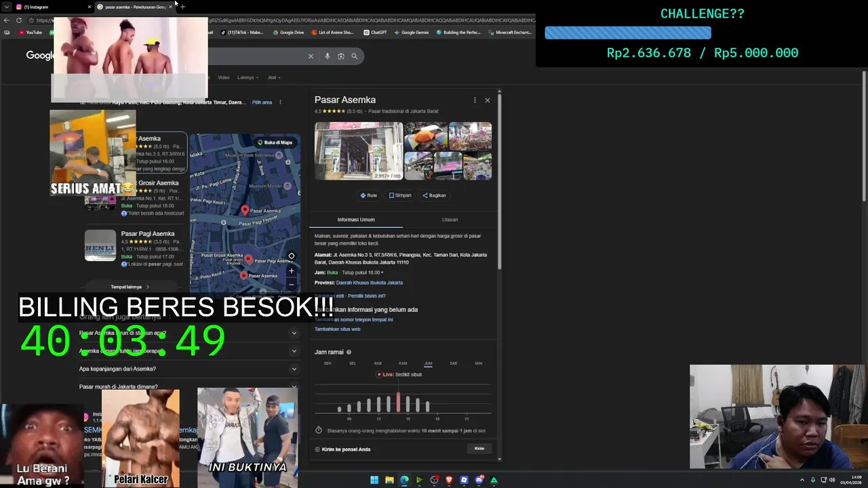Switch to the Instagram tab
868x488 pixels.
[53, 7]
